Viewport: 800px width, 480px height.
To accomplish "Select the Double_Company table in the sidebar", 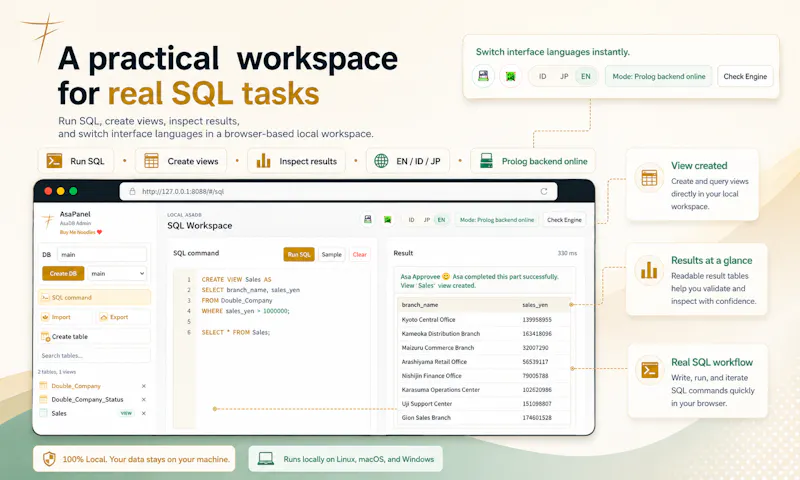I will pyautogui.click(x=76, y=386).
